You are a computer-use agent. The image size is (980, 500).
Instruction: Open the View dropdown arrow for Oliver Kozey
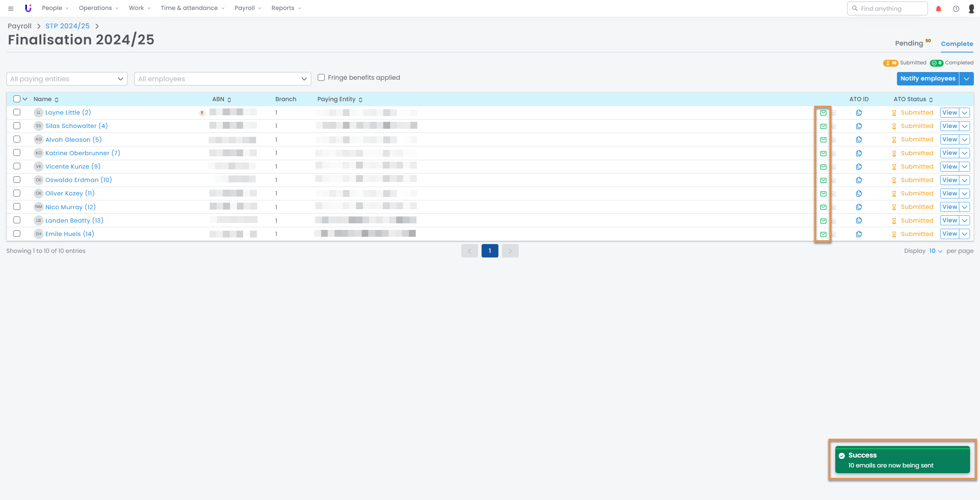pos(965,193)
